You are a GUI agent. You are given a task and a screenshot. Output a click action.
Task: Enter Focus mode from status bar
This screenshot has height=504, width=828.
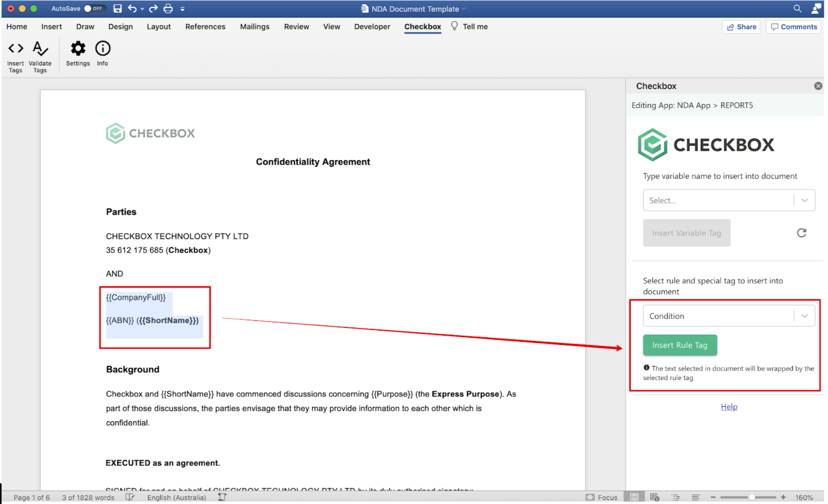click(x=601, y=497)
